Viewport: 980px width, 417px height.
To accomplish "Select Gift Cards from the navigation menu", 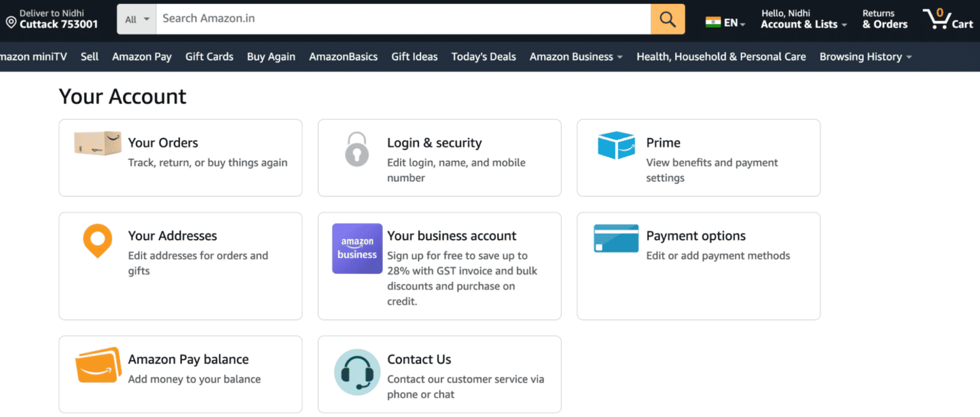I will point(209,56).
